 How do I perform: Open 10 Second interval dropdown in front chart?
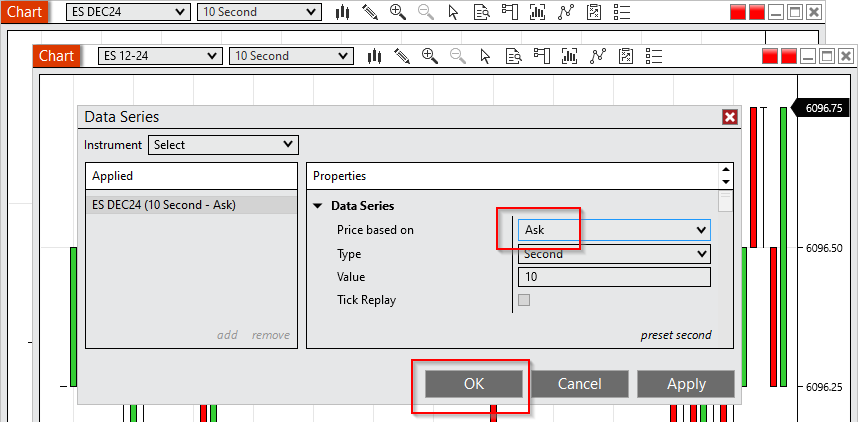[x=291, y=56]
